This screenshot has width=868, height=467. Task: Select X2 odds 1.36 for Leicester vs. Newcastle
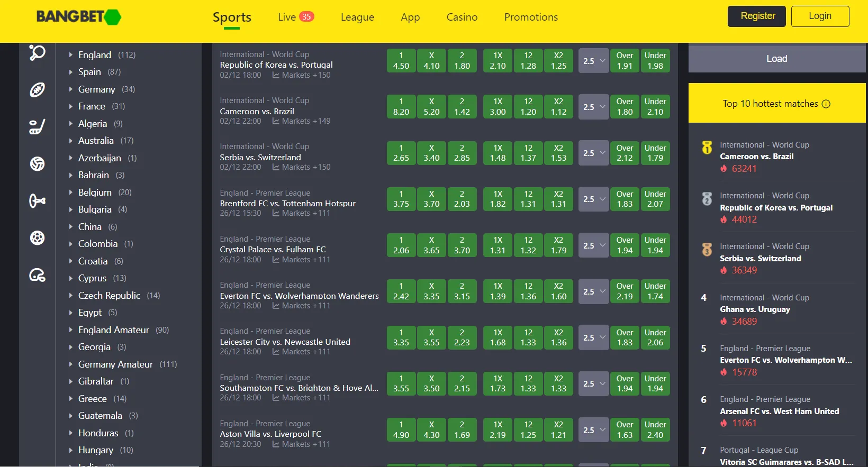(x=558, y=337)
